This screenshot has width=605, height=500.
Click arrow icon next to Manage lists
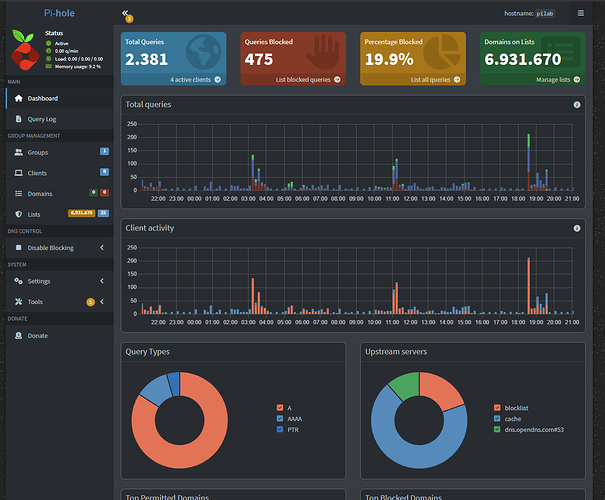point(577,79)
